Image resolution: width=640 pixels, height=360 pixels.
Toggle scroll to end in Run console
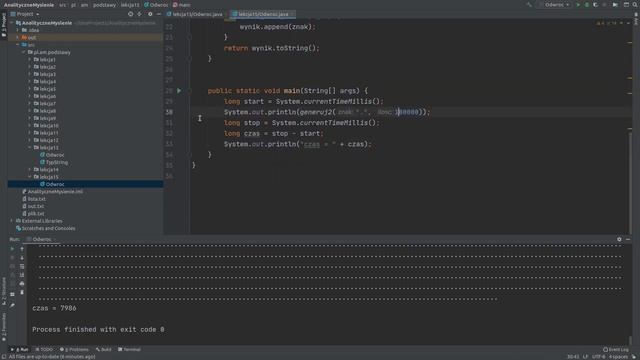click(22, 275)
